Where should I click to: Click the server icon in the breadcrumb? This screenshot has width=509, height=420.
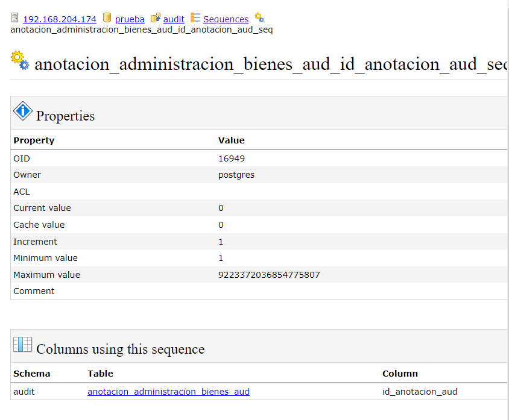(15, 19)
